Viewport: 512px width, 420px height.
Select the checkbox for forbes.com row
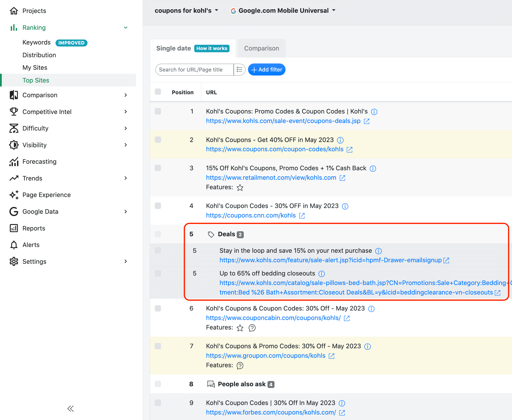click(x=158, y=403)
